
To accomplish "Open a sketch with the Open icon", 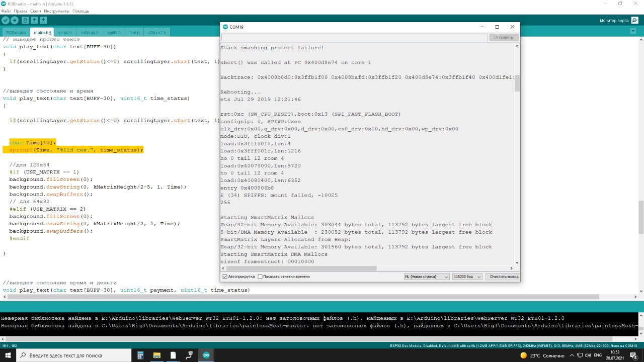I will tap(34, 20).
